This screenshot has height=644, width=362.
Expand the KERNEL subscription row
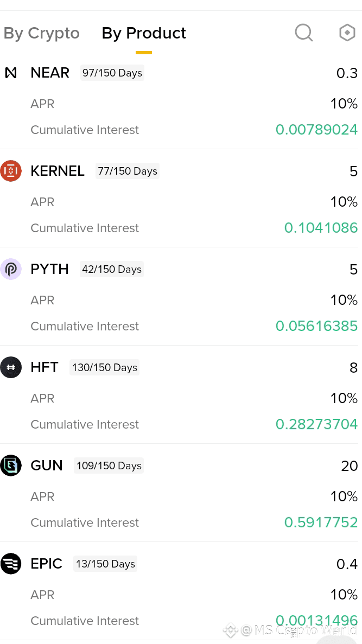tap(58, 171)
